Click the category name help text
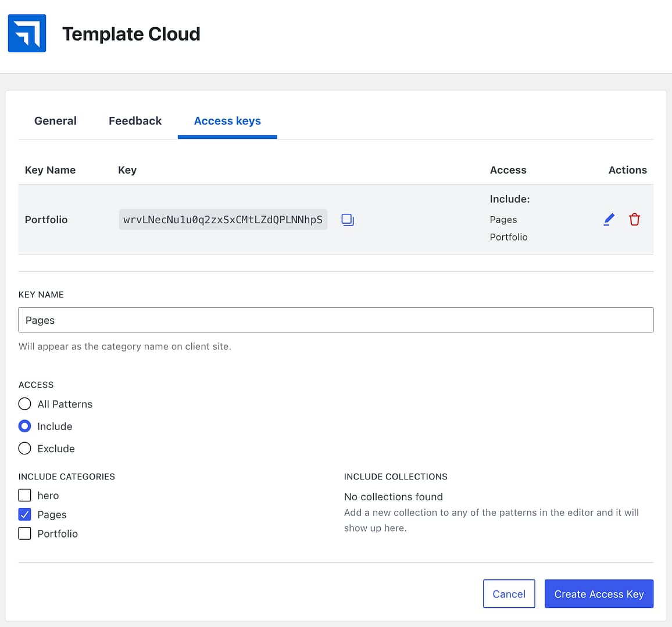The height and width of the screenshot is (627, 672). pos(125,346)
